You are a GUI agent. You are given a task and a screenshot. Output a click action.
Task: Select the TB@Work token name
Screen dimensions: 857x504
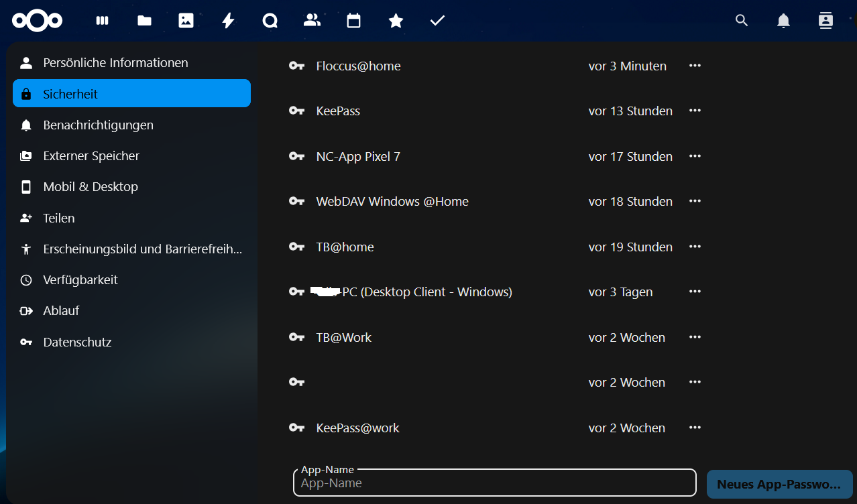tap(343, 337)
